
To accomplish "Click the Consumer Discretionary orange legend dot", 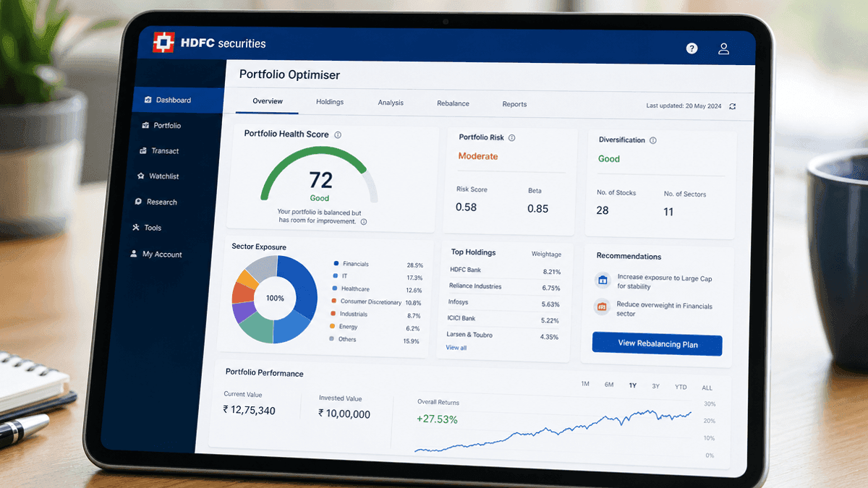I will 333,301.
